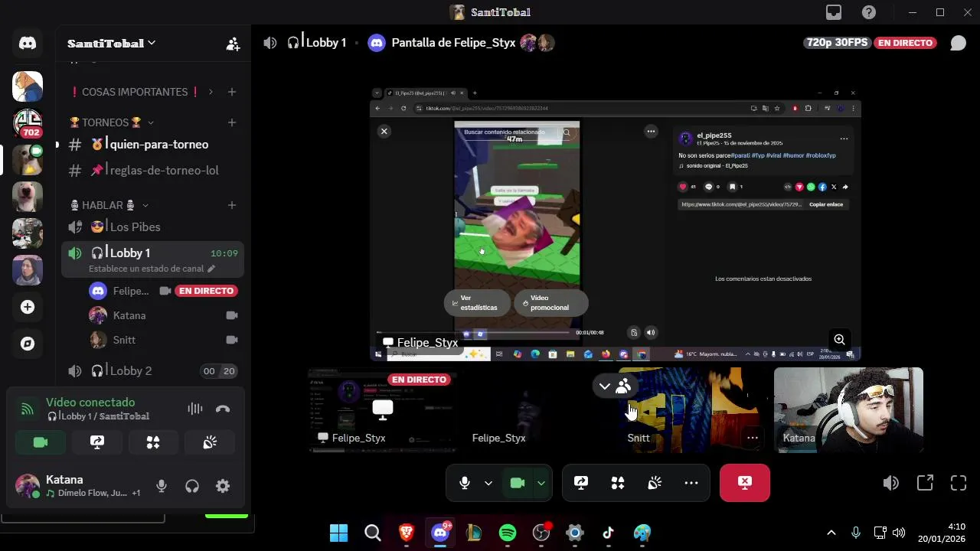
Task: Create channel in TORNEOS category
Action: (x=232, y=122)
